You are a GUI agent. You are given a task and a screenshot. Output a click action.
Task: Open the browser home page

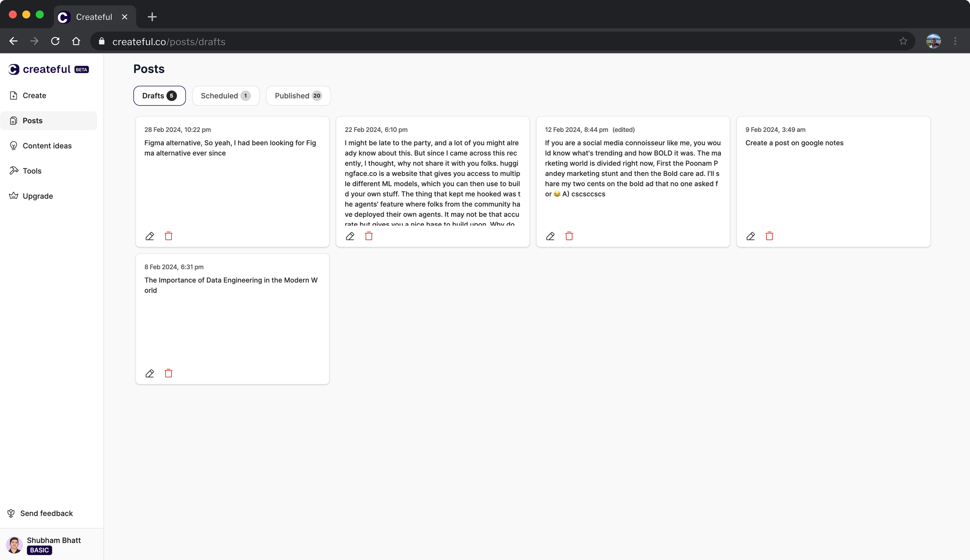click(76, 41)
